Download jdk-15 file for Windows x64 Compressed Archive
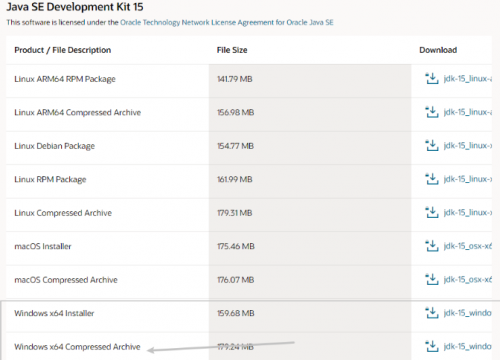The image size is (500, 360). 468,346
